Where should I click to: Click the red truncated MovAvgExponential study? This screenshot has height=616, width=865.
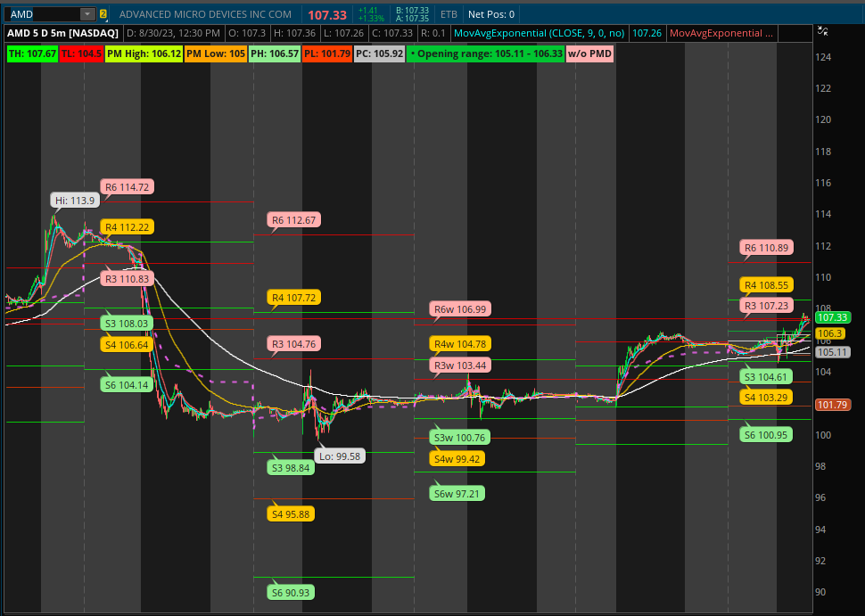point(721,33)
